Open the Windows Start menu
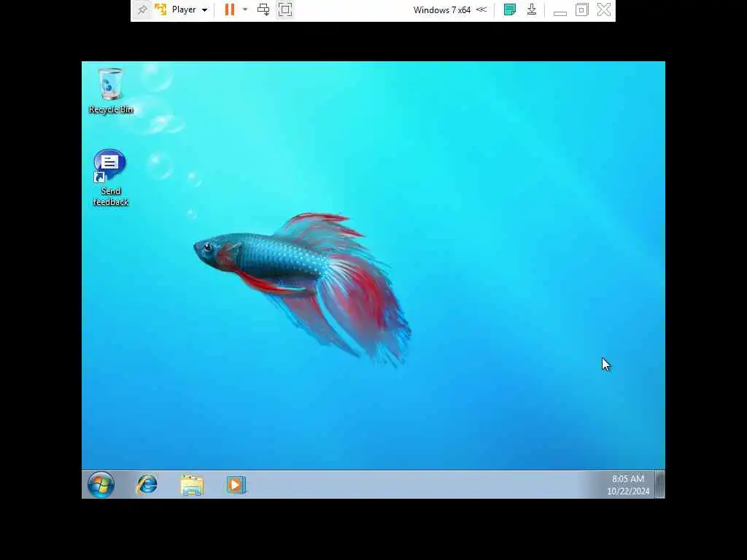 (x=101, y=485)
